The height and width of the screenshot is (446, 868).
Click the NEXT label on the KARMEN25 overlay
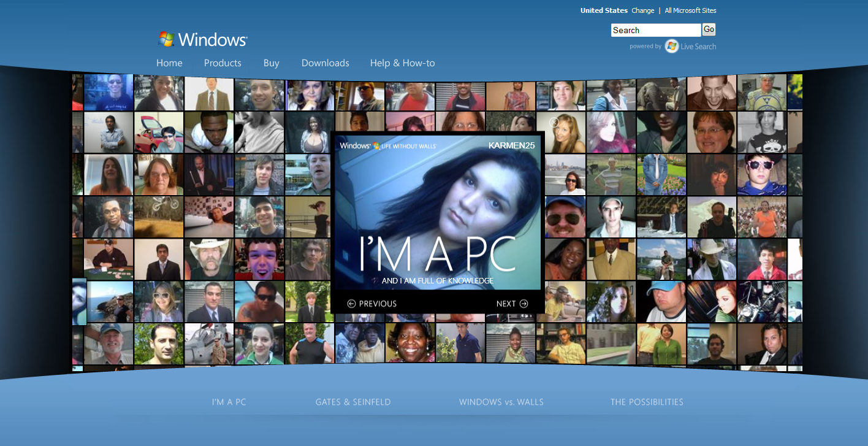click(506, 303)
